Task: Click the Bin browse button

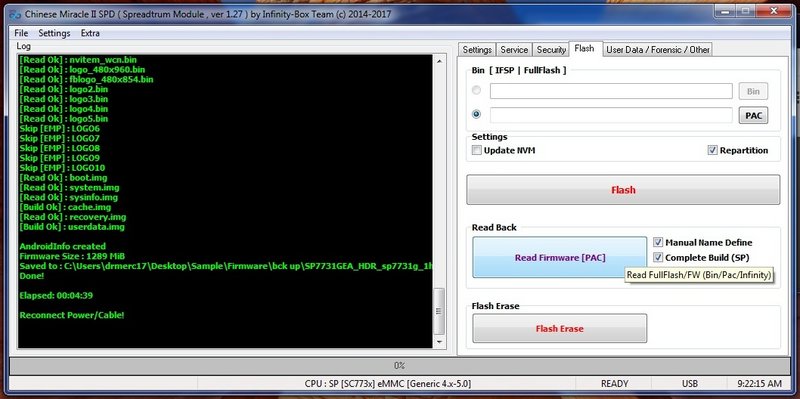Action: (753, 91)
